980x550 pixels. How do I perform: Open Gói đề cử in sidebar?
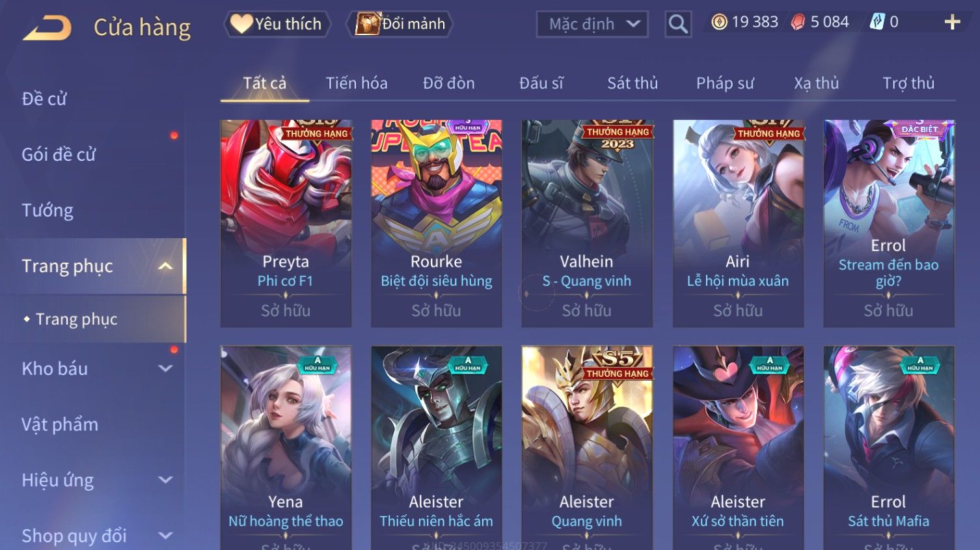point(59,154)
